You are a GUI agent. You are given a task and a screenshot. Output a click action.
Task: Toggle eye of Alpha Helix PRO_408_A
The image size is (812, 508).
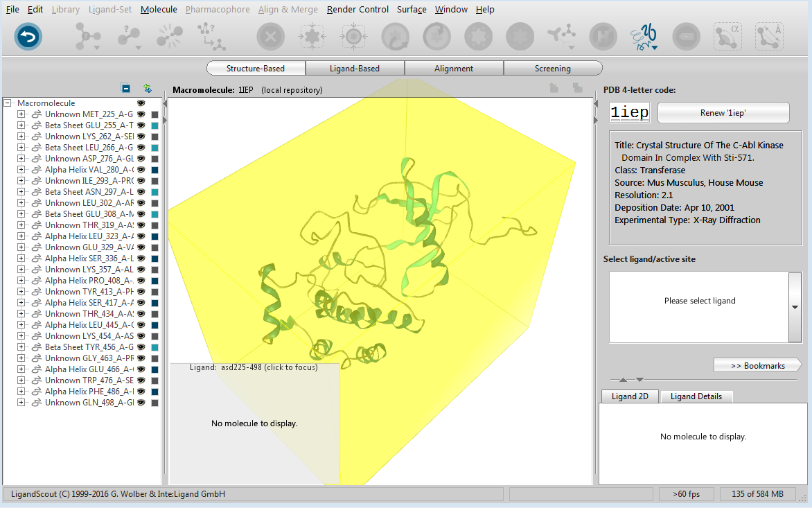click(141, 281)
